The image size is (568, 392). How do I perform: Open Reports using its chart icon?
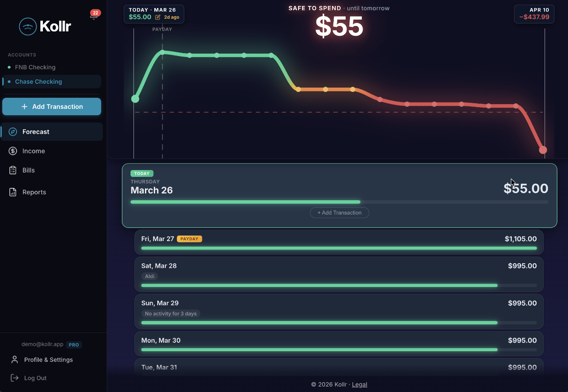[14, 192]
